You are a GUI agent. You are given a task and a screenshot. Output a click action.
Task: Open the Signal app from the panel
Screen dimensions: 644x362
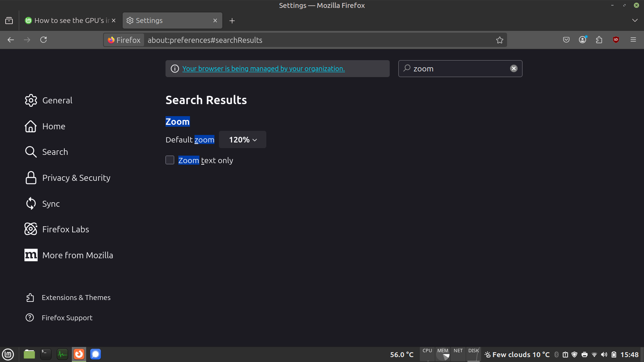point(96,354)
